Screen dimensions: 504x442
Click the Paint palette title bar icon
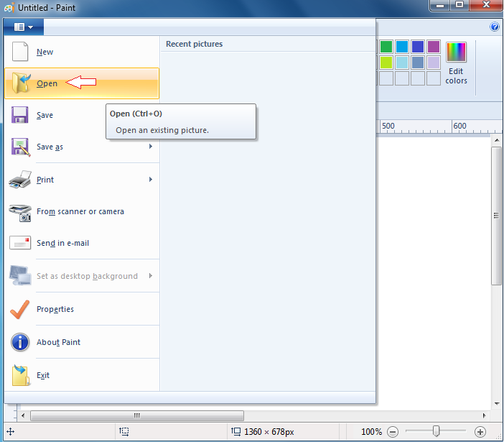tap(9, 7)
